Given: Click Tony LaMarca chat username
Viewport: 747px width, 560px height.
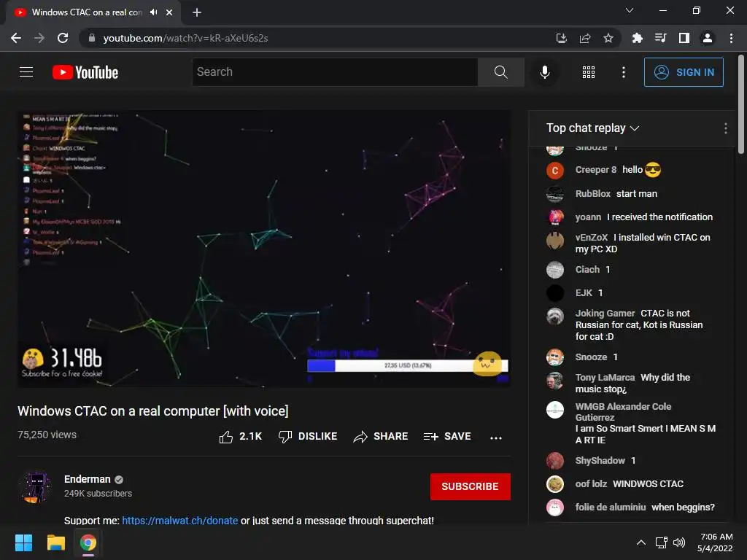Looking at the screenshot, I should 605,378.
